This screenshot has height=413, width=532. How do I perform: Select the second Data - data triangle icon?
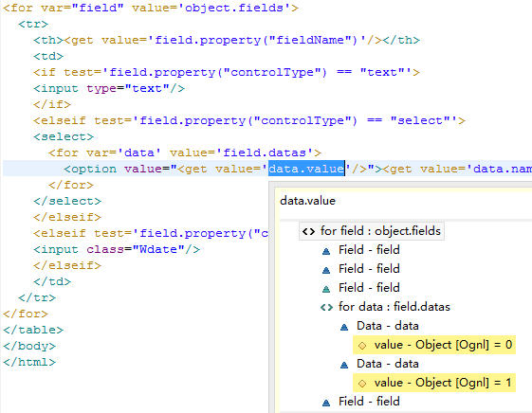click(x=344, y=366)
